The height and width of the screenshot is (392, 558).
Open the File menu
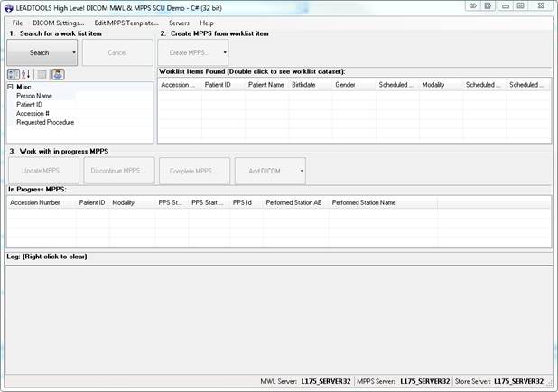[17, 23]
